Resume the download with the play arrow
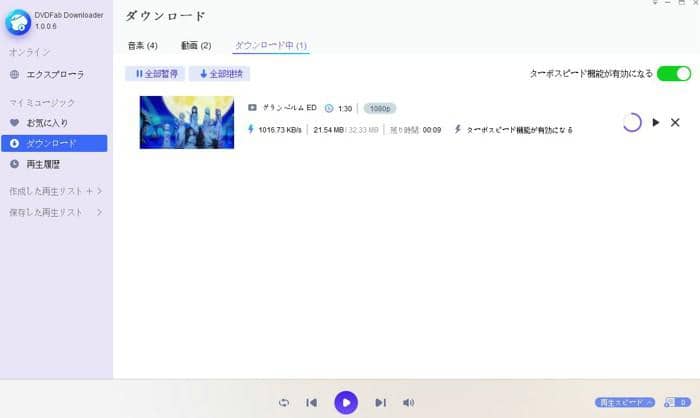Screen dimensions: 700x418 click(x=655, y=123)
